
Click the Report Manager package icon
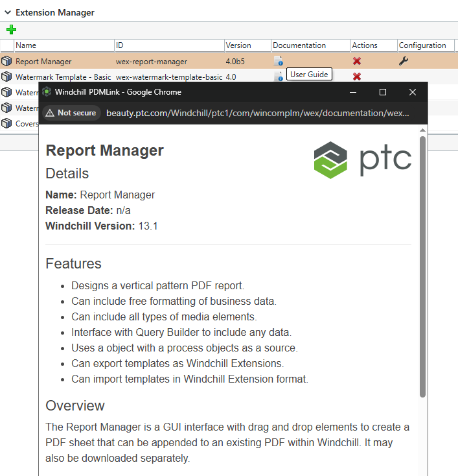pos(6,62)
